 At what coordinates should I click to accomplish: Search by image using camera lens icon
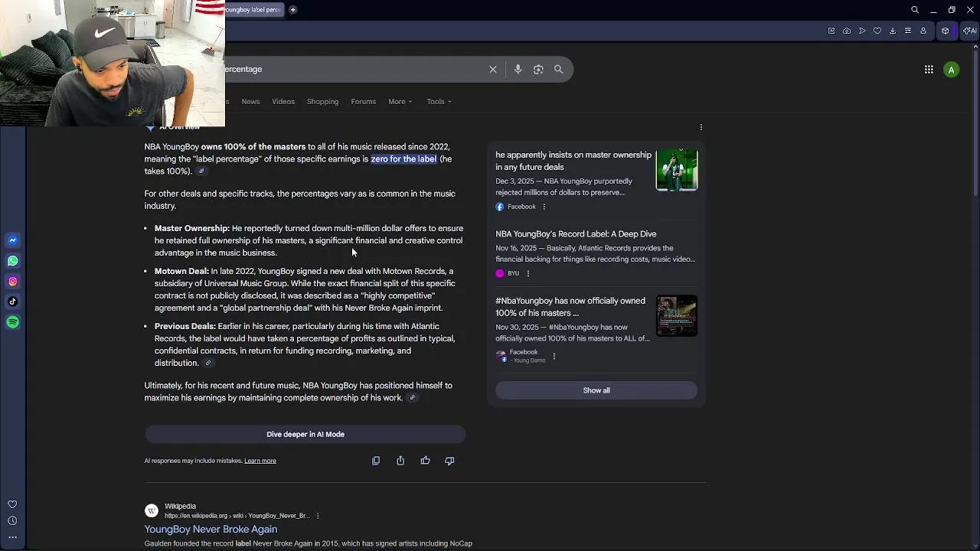tap(538, 70)
